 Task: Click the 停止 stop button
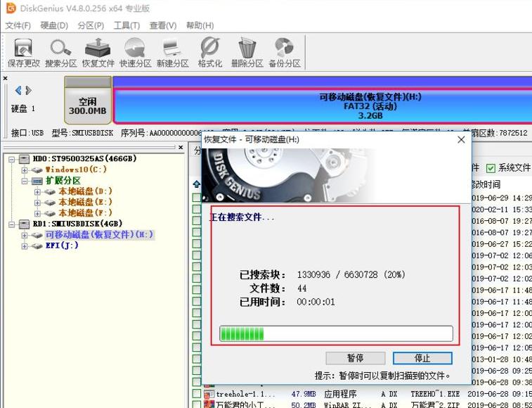coord(422,358)
